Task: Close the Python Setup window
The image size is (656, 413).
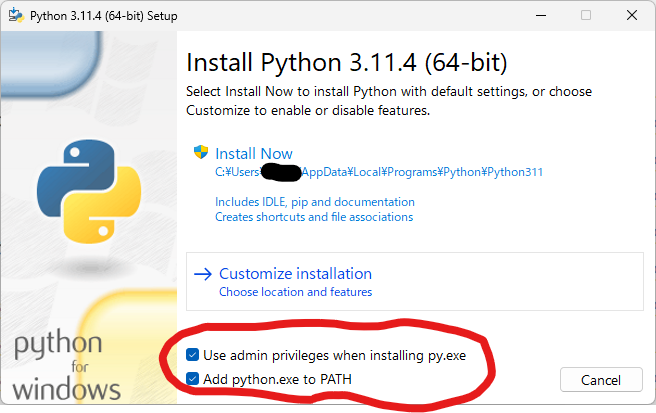Action: pos(632,15)
